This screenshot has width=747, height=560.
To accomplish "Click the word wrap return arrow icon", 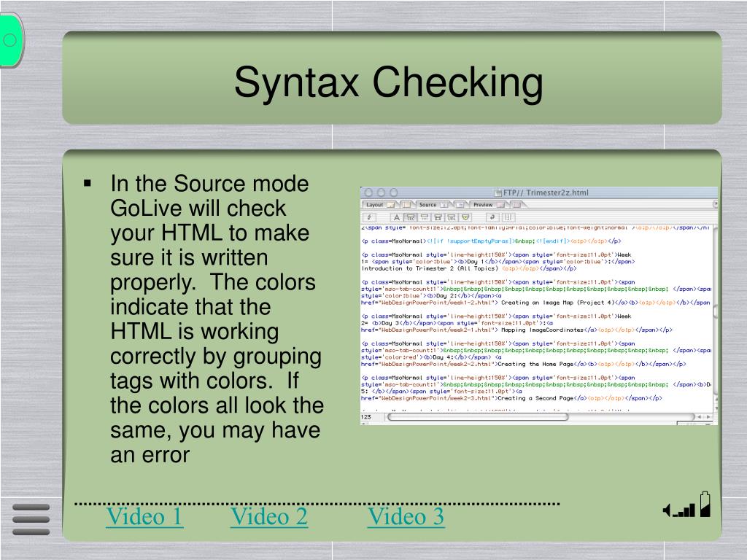I will point(493,217).
